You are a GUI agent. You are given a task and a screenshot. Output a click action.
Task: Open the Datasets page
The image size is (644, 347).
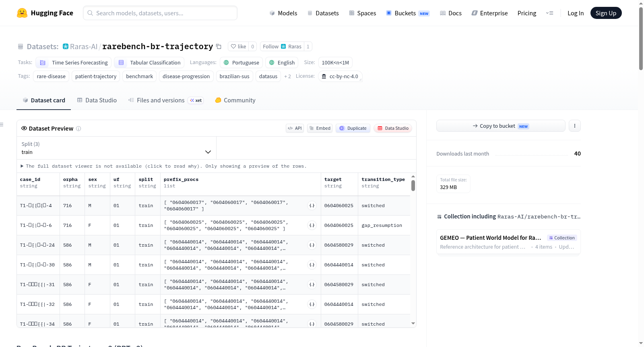click(x=323, y=13)
